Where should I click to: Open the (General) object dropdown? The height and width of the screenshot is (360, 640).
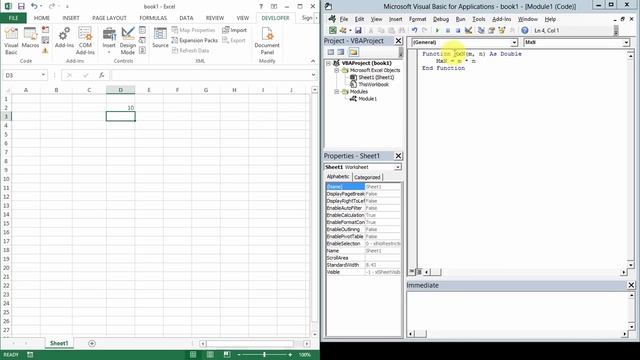click(x=514, y=42)
